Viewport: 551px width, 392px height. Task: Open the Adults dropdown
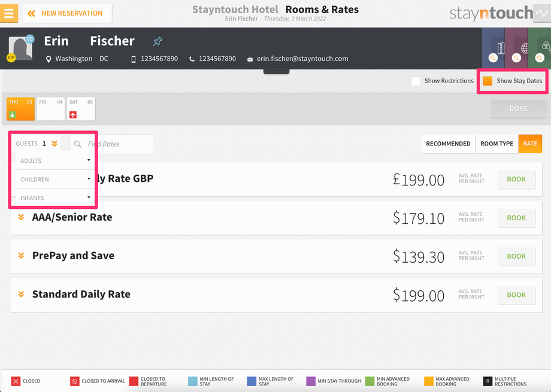click(x=55, y=160)
